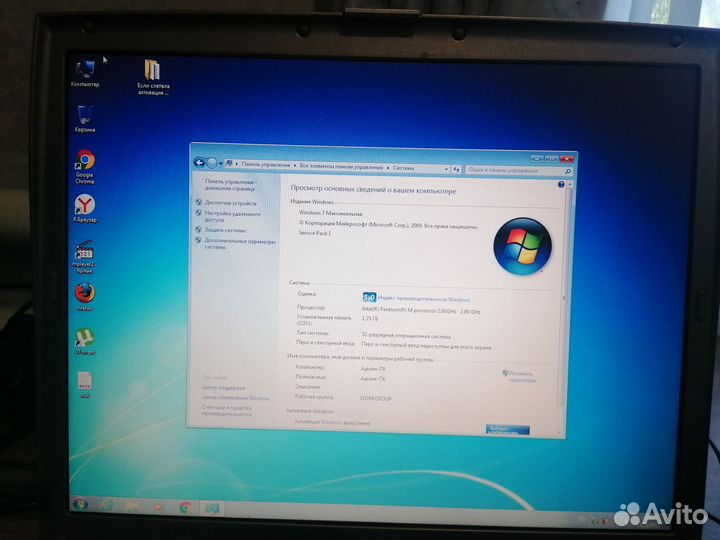Click the Pentium M processor value text
The width and height of the screenshot is (720, 540).
[421, 311]
